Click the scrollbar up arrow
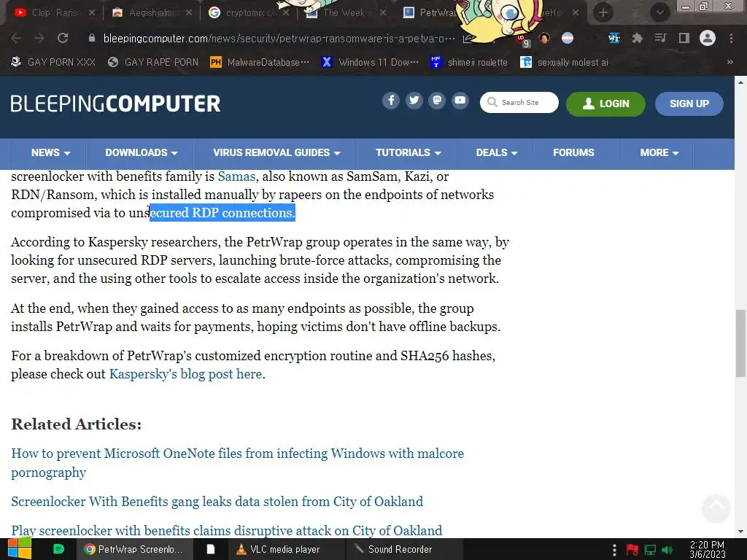This screenshot has height=560, width=747. (740, 82)
